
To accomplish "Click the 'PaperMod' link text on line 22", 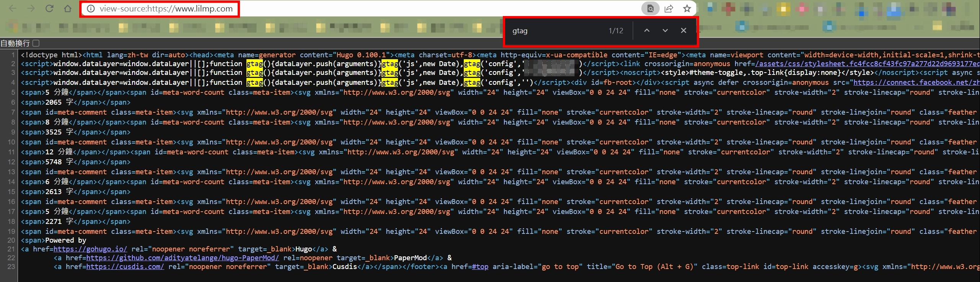I will tap(411, 258).
